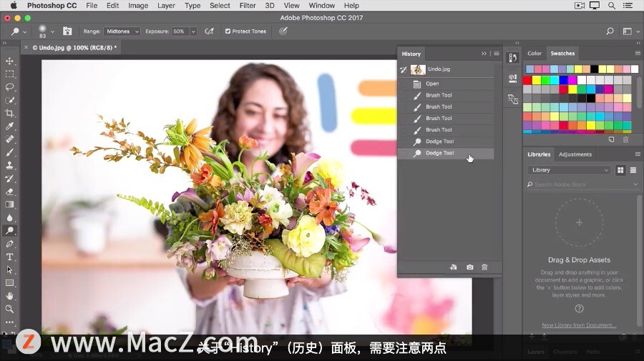Viewport: 644px width, 361px height.
Task: Select the Lasso tool
Action: (x=9, y=87)
